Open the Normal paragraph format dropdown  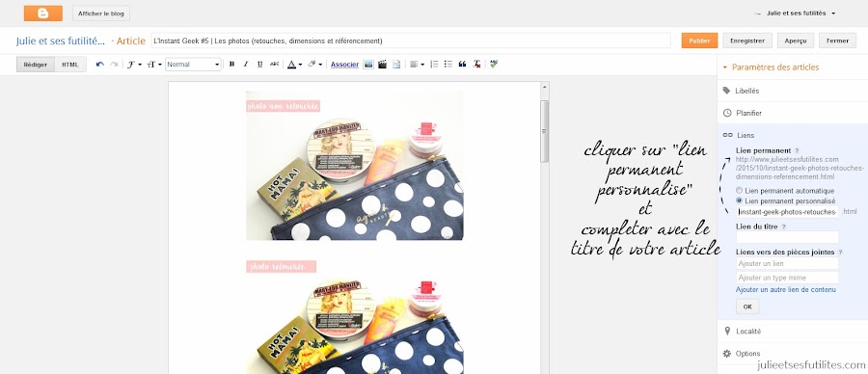(x=193, y=65)
